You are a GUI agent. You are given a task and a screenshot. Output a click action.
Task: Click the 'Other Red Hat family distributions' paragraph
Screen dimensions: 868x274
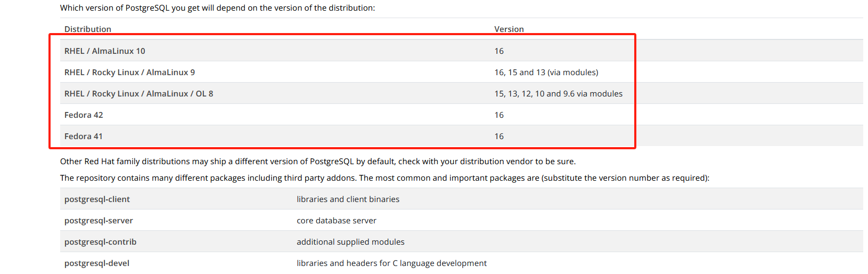(x=318, y=162)
